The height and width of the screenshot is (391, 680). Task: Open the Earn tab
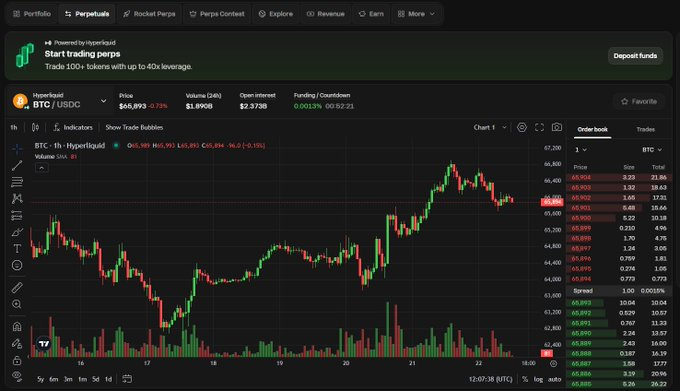point(371,14)
